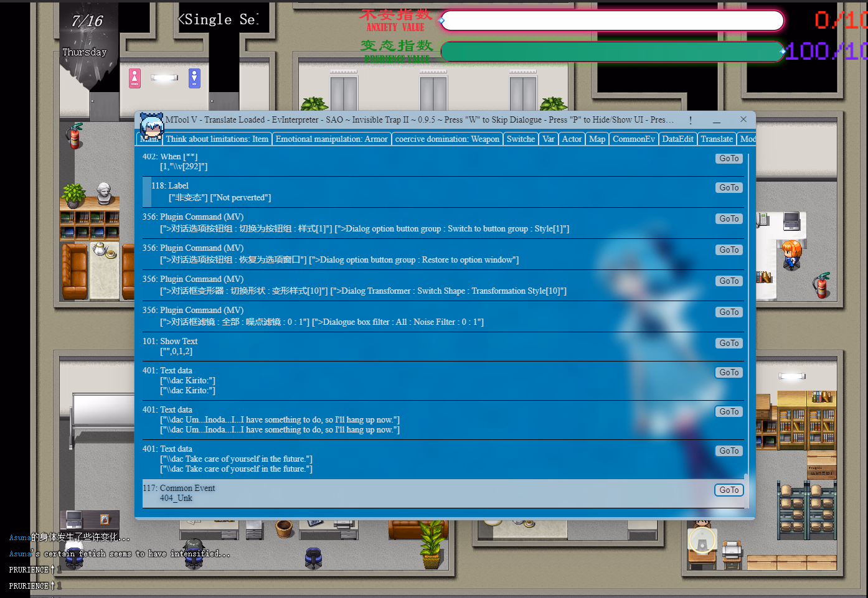Click GoTo for 'Restore to option window' command

pyautogui.click(x=729, y=250)
